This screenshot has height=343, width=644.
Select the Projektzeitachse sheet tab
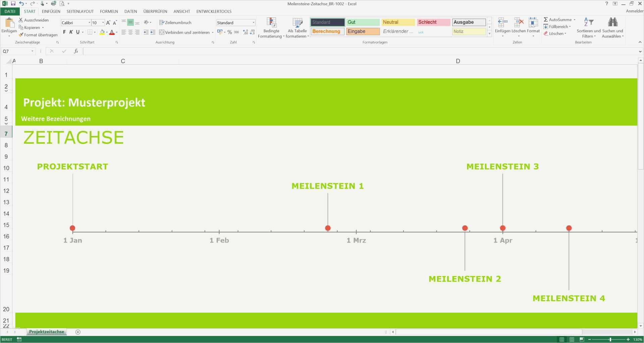(46, 332)
